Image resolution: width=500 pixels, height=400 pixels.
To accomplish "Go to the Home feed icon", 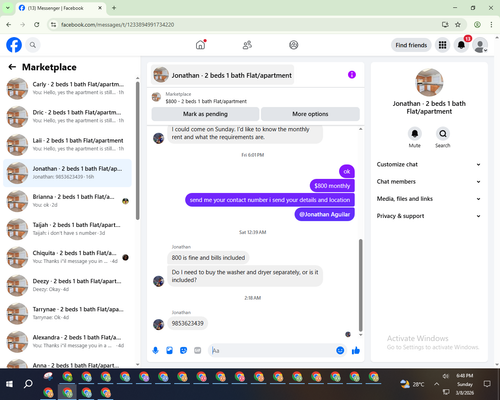I will [200, 45].
